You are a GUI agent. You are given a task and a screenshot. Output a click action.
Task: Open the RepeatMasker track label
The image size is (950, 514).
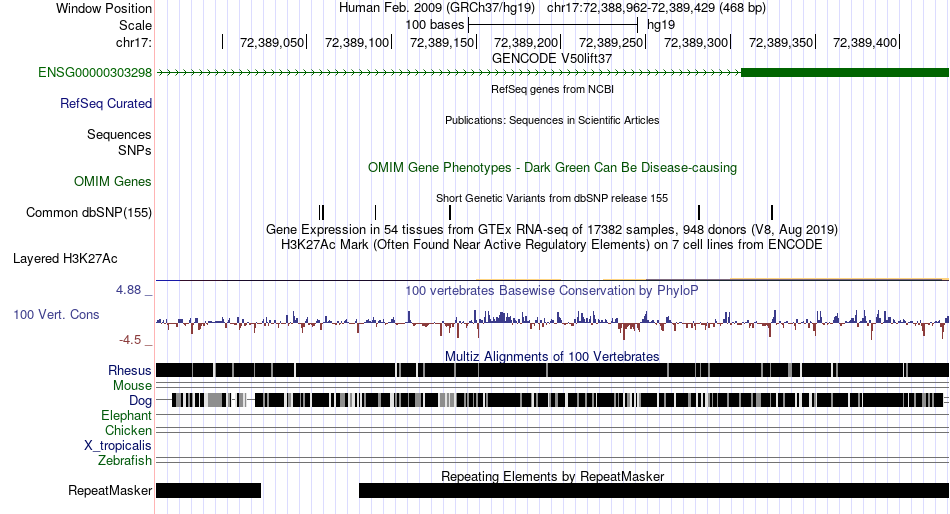[110, 490]
